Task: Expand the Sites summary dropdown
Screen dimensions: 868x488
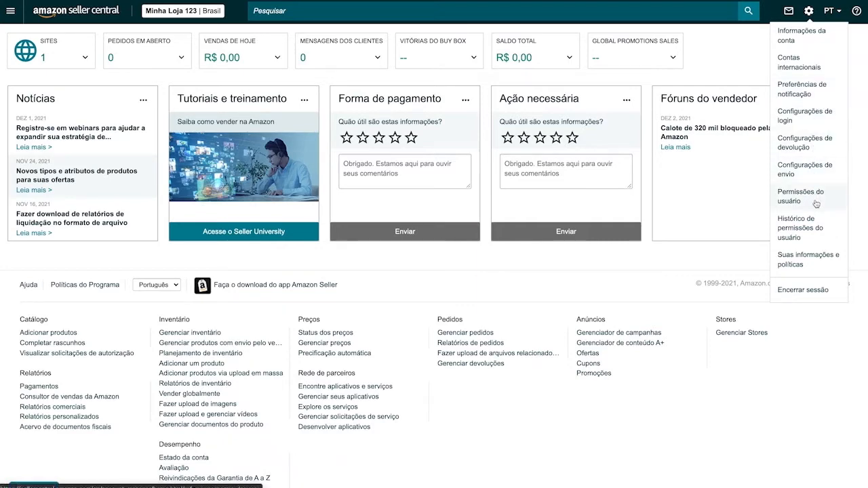Action: [x=85, y=58]
